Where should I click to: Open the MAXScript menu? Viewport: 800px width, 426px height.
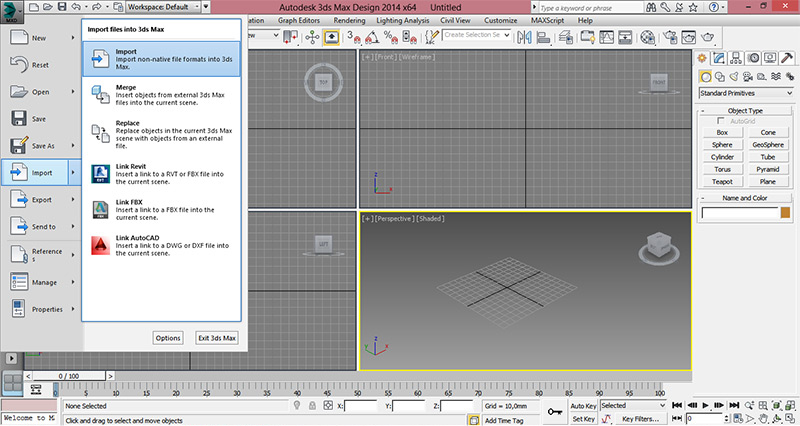547,20
